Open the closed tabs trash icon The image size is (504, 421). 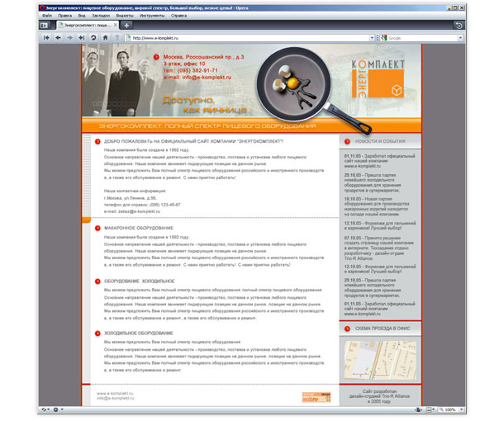(459, 26)
